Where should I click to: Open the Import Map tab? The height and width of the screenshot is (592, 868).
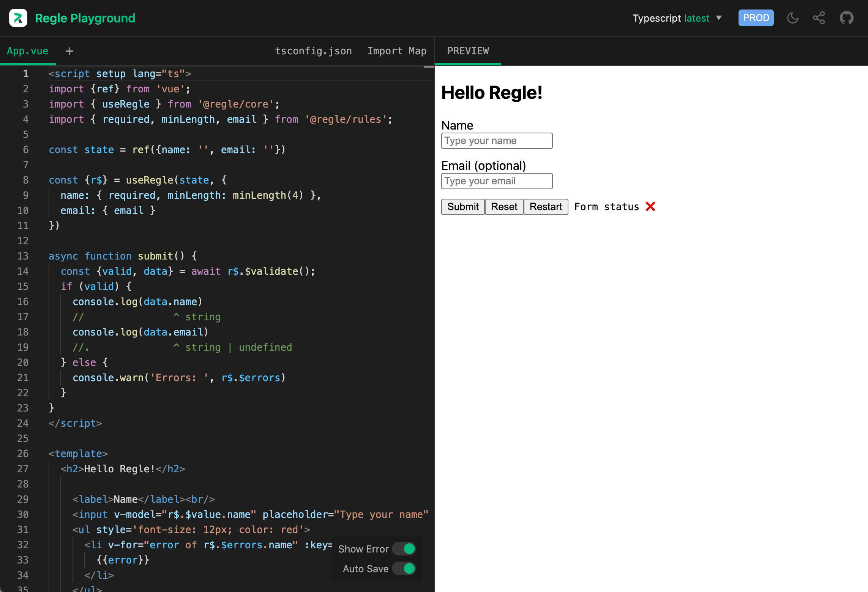click(397, 51)
